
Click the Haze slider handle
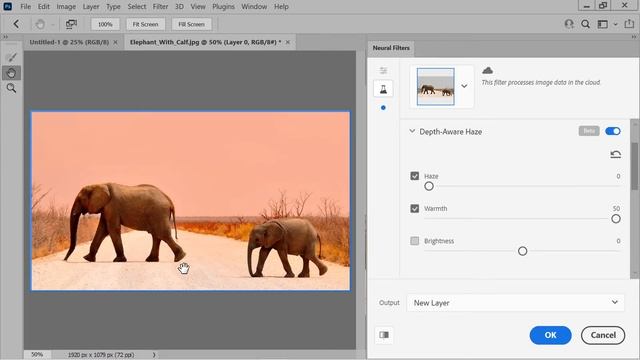(x=429, y=187)
